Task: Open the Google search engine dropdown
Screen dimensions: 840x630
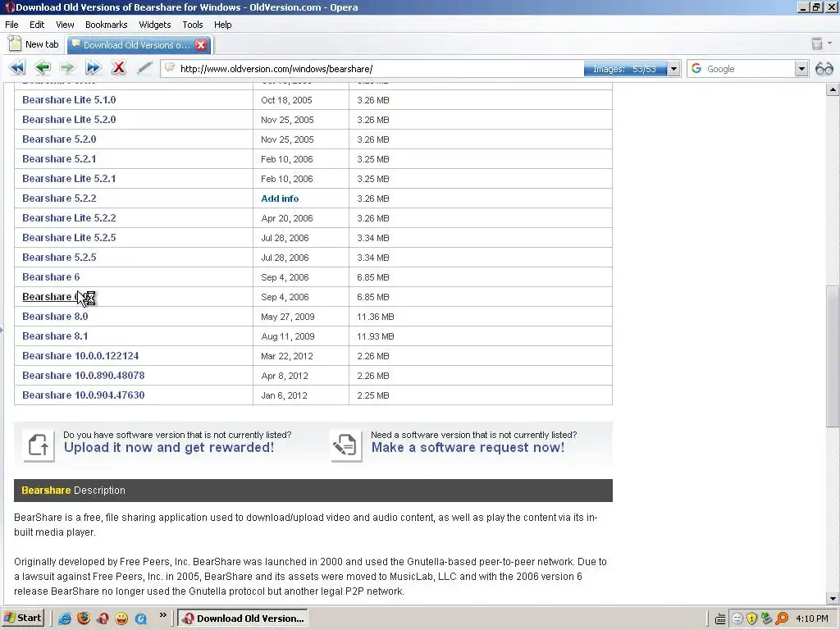Action: pos(801,69)
